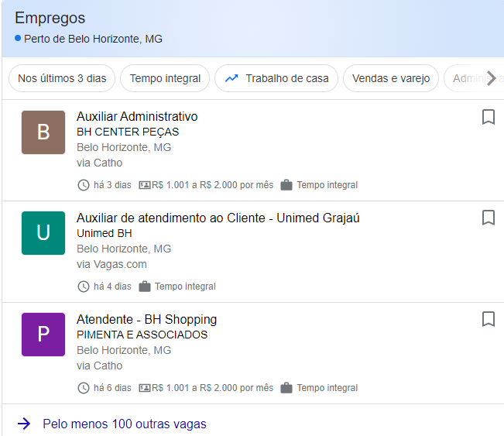
Task: Filter by Nos últimos 3 dias
Action: click(62, 78)
